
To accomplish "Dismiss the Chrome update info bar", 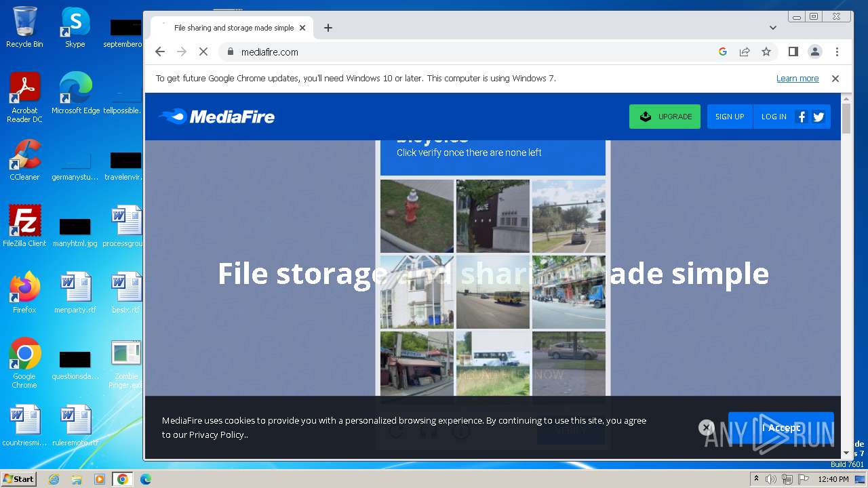I will pos(835,79).
